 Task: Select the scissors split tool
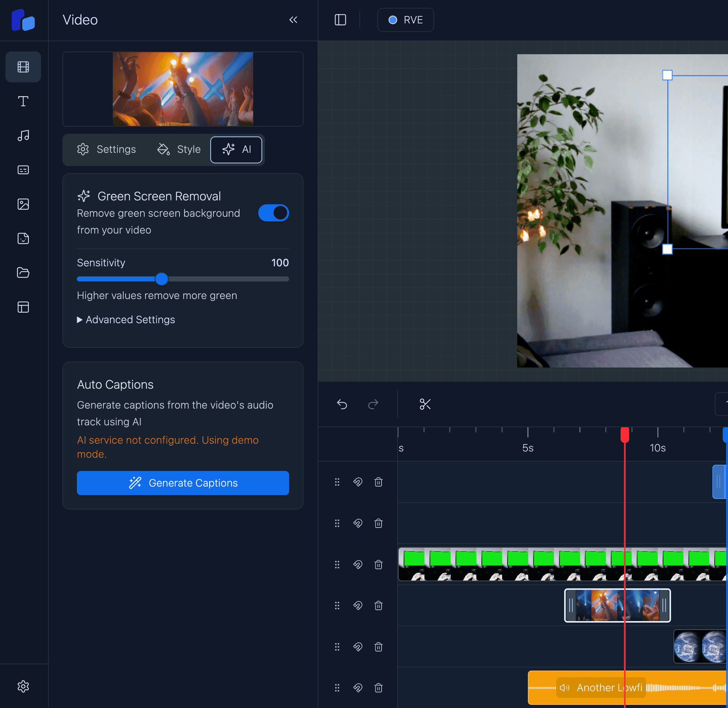pyautogui.click(x=425, y=404)
